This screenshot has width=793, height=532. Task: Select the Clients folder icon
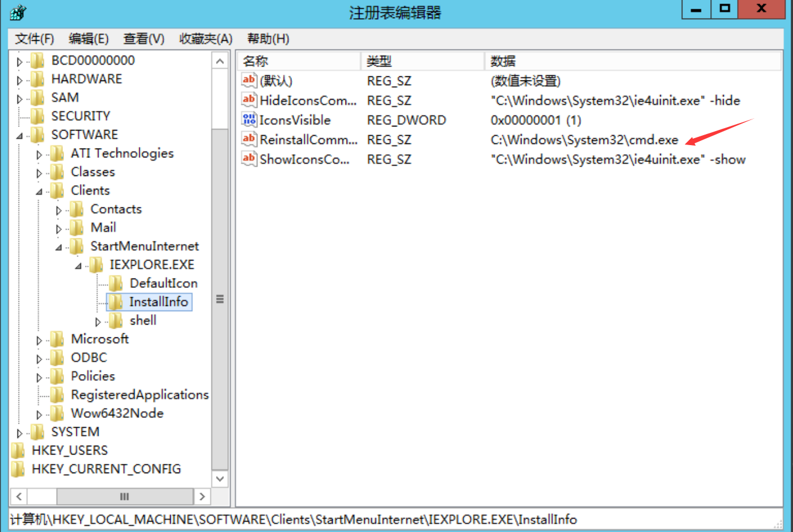[x=57, y=191]
